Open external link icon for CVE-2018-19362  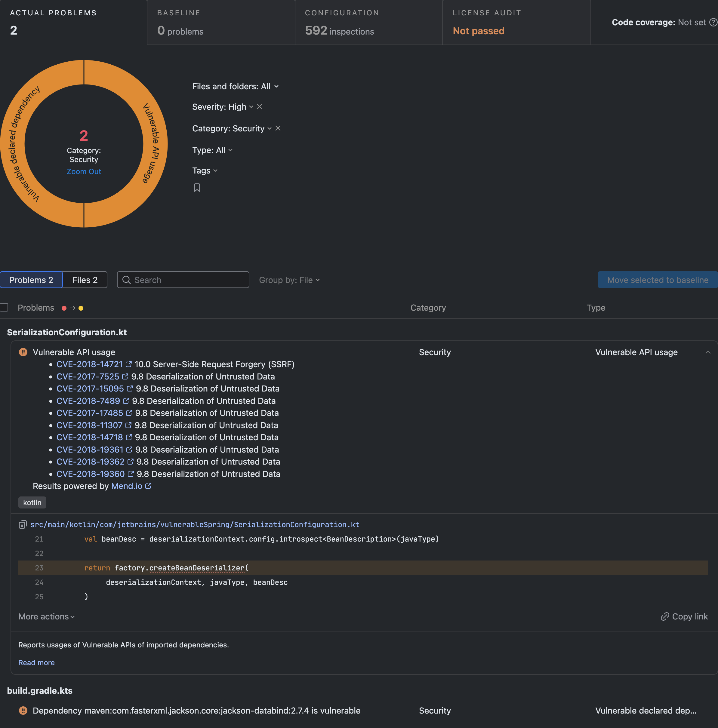131,462
